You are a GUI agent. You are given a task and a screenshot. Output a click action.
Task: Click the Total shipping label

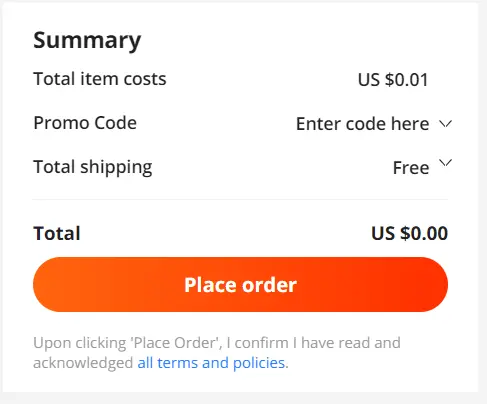tap(93, 167)
